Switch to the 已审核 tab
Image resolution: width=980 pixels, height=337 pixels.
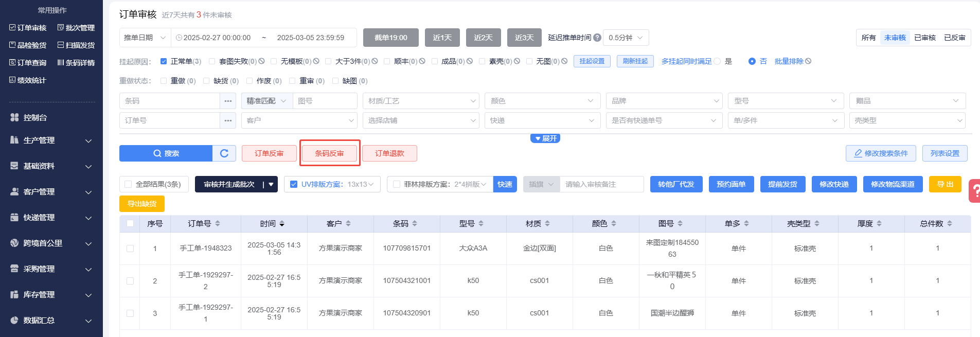(924, 38)
